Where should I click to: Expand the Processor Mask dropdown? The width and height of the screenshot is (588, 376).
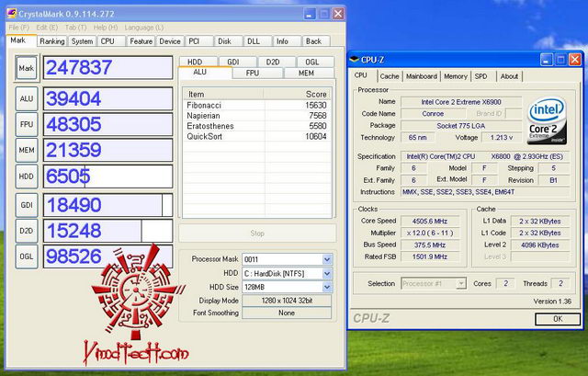coord(327,259)
